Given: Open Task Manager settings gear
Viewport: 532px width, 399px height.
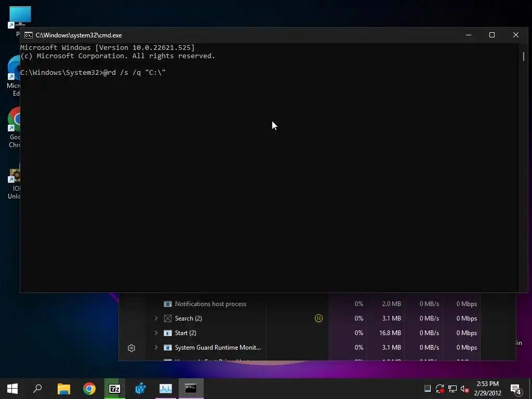Looking at the screenshot, I should tap(131, 348).
